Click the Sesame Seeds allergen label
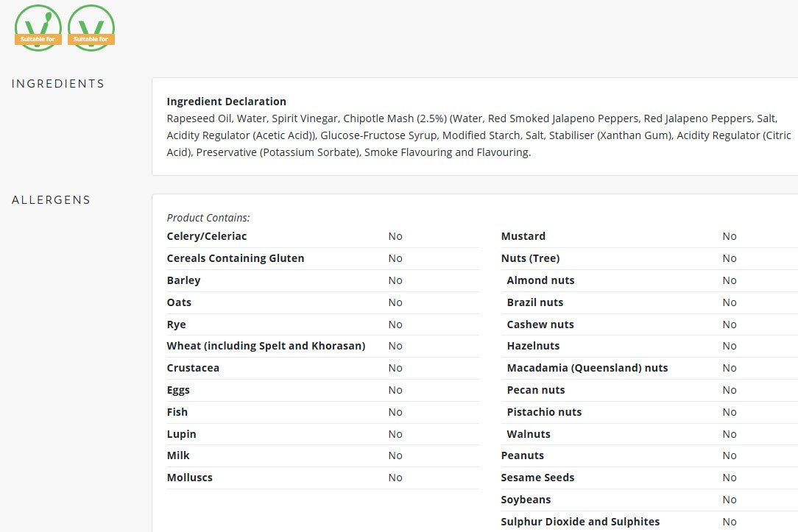This screenshot has width=798, height=532. click(537, 478)
